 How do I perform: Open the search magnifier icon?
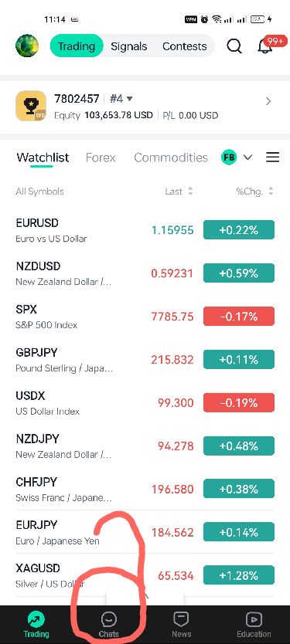pyautogui.click(x=234, y=46)
